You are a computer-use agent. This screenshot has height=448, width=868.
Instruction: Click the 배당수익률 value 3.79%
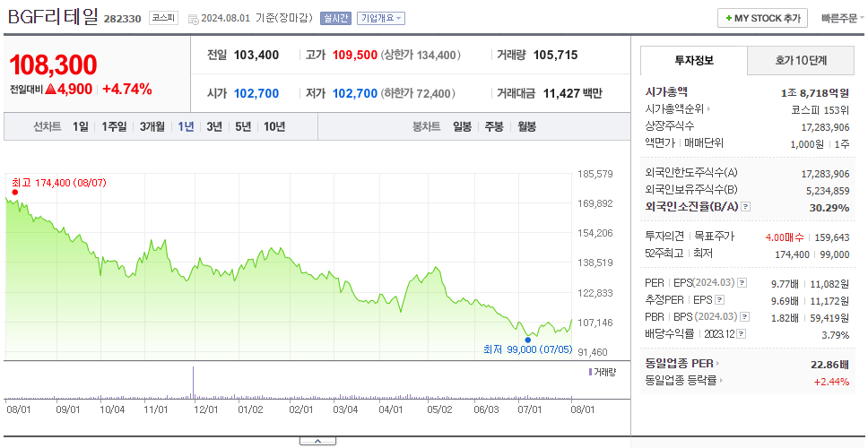(x=836, y=334)
